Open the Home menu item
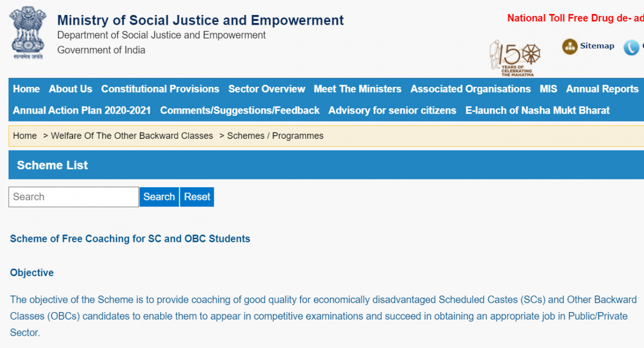The image size is (644, 348). click(26, 89)
